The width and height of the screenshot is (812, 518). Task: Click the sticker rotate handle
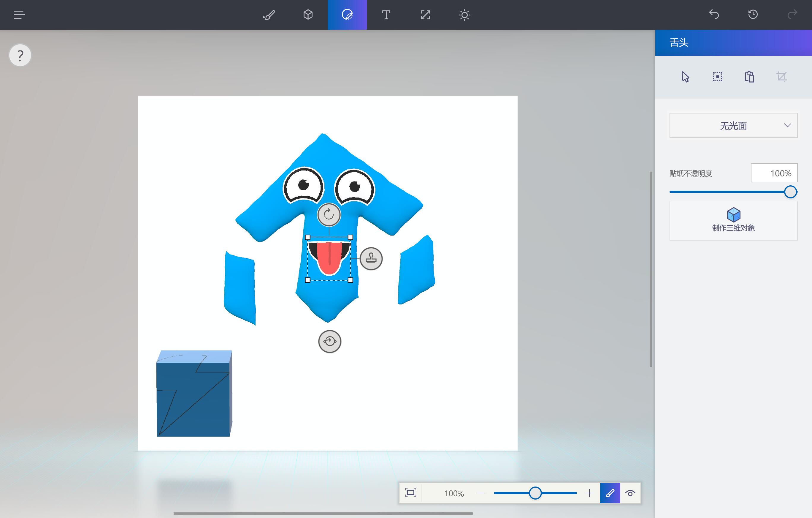[x=329, y=214]
